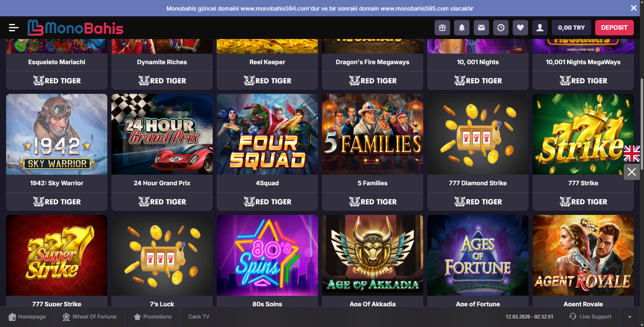The height and width of the screenshot is (327, 644).
Task: Click the Dynamite Riches title
Action: click(162, 62)
